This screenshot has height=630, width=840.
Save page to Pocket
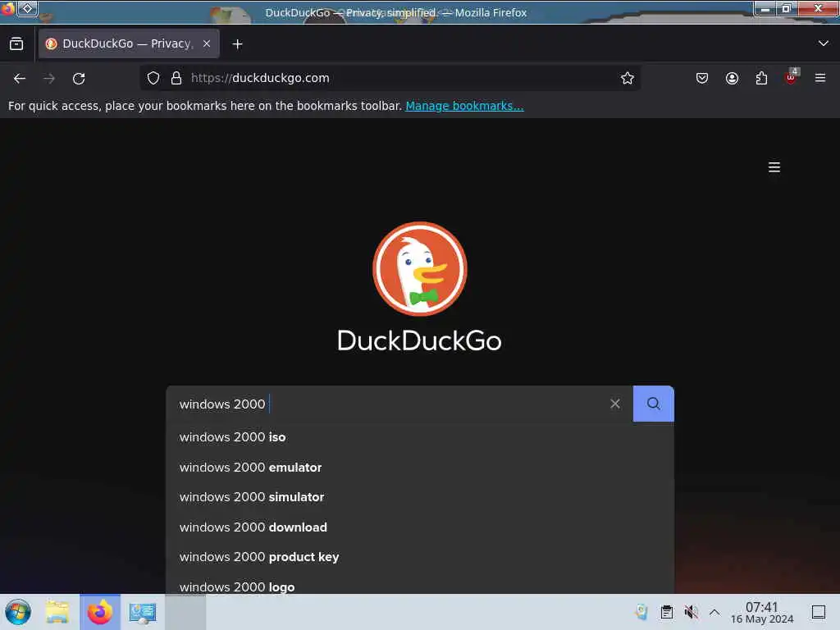click(x=702, y=78)
